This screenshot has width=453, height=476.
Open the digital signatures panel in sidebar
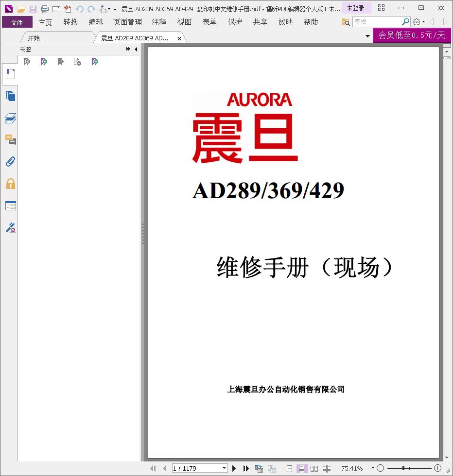click(11, 228)
